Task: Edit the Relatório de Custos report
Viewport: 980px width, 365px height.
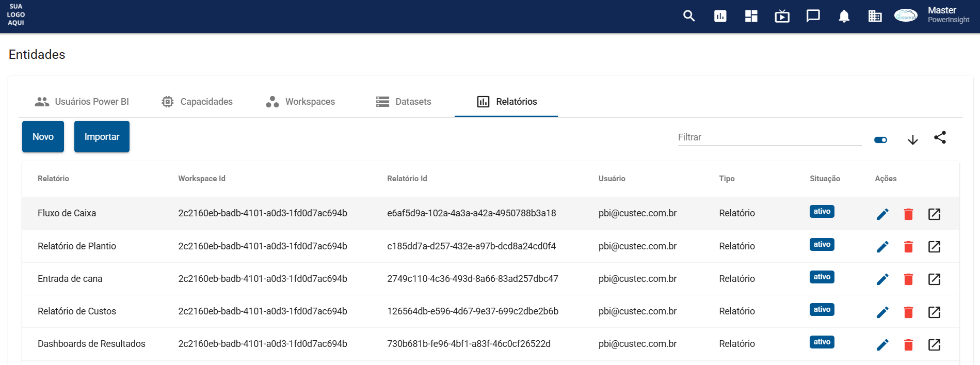Action: coord(883,312)
